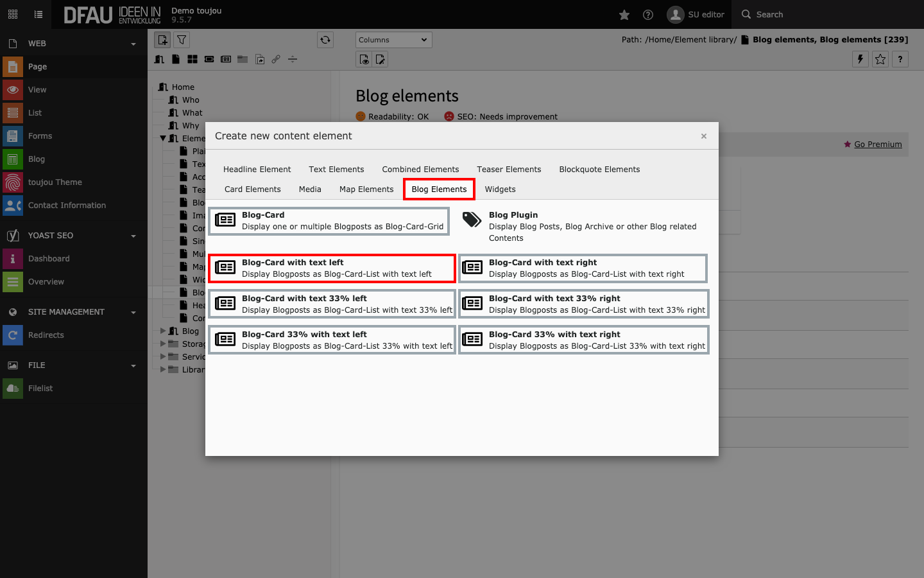Image resolution: width=924 pixels, height=578 pixels.
Task: Collapse the Element library tree node
Action: (x=163, y=138)
